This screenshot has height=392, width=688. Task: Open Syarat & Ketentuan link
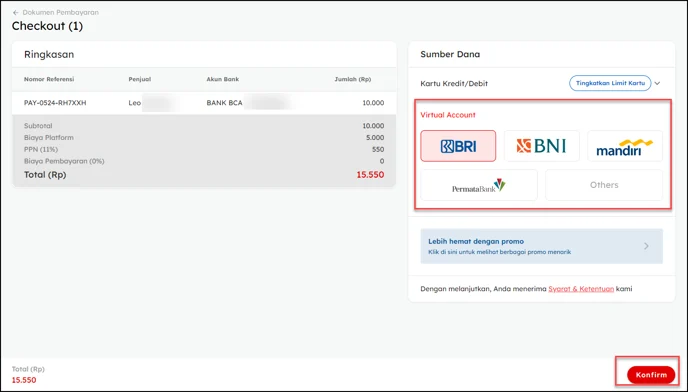click(x=581, y=289)
